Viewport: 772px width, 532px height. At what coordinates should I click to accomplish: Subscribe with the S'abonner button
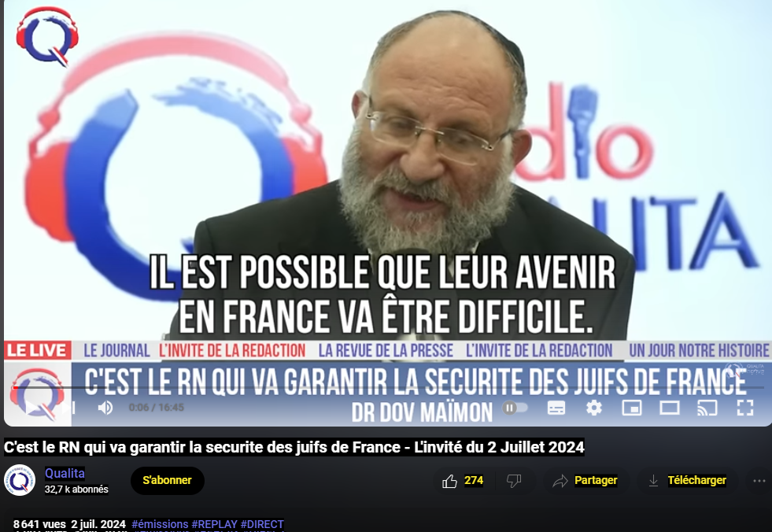[x=168, y=480]
